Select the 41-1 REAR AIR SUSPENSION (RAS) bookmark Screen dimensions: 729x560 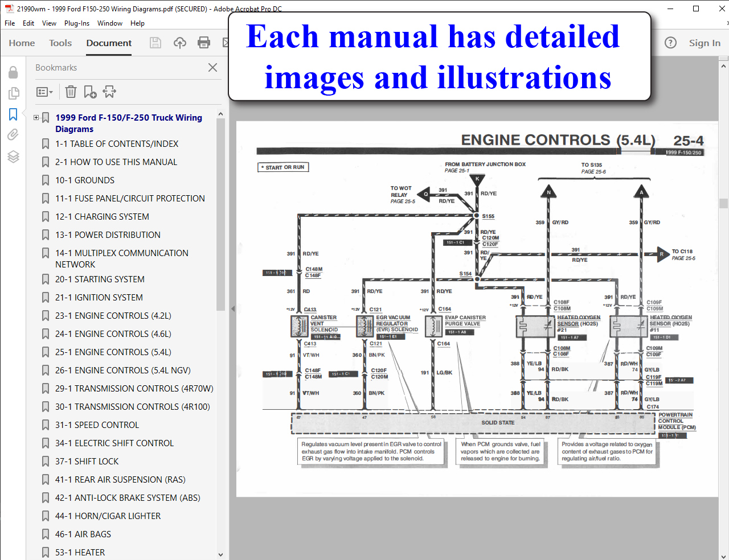(x=120, y=480)
